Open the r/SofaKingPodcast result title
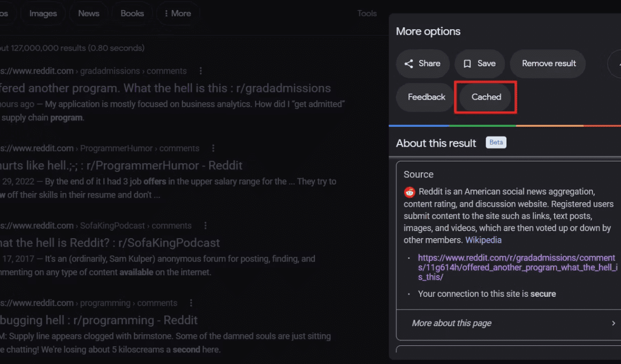621x364 pixels. tap(110, 242)
